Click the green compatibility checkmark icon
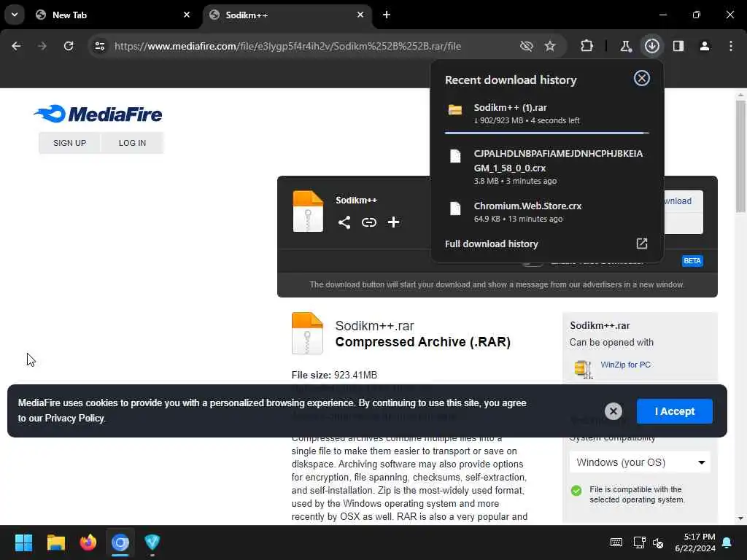This screenshot has height=560, width=747. [576, 491]
